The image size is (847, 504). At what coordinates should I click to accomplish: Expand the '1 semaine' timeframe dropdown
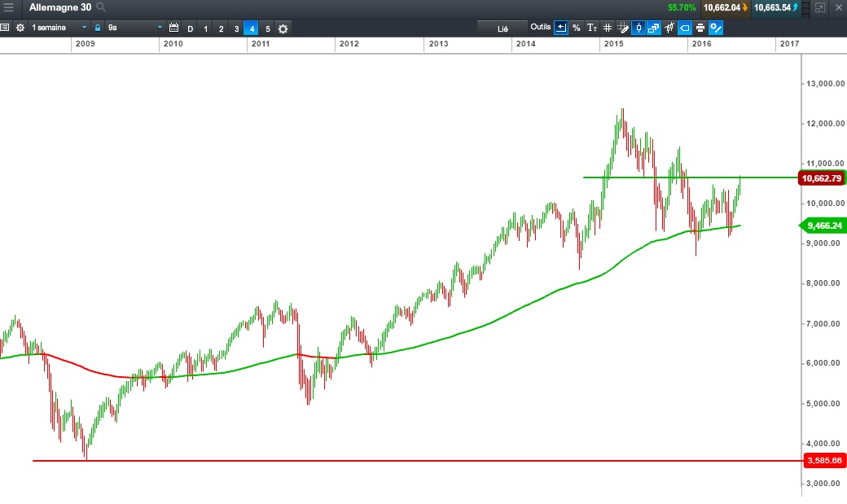point(59,28)
